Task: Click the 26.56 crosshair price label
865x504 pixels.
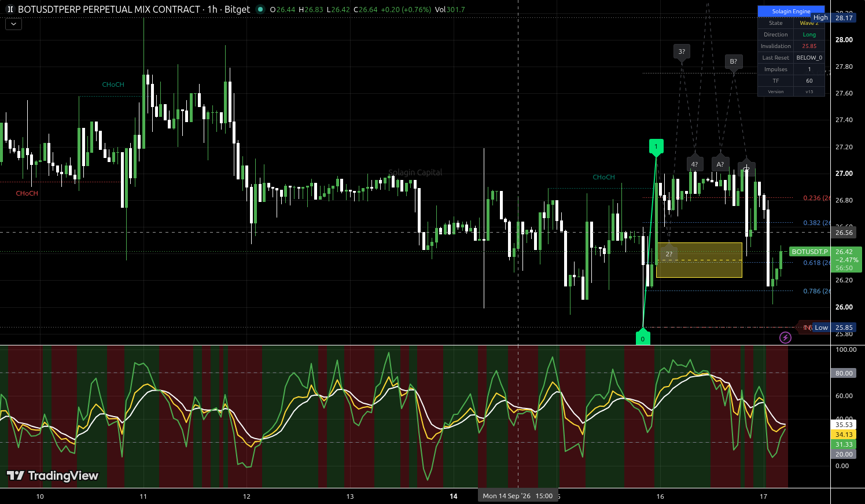Action: 844,233
